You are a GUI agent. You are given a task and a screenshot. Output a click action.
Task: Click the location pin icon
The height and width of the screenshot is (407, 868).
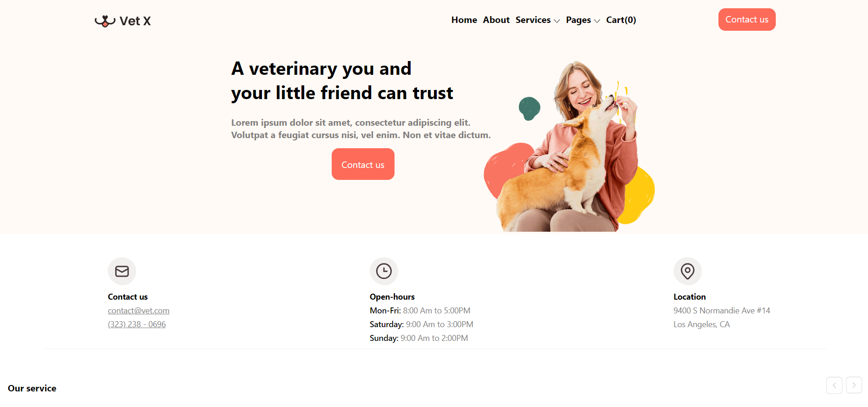(688, 271)
